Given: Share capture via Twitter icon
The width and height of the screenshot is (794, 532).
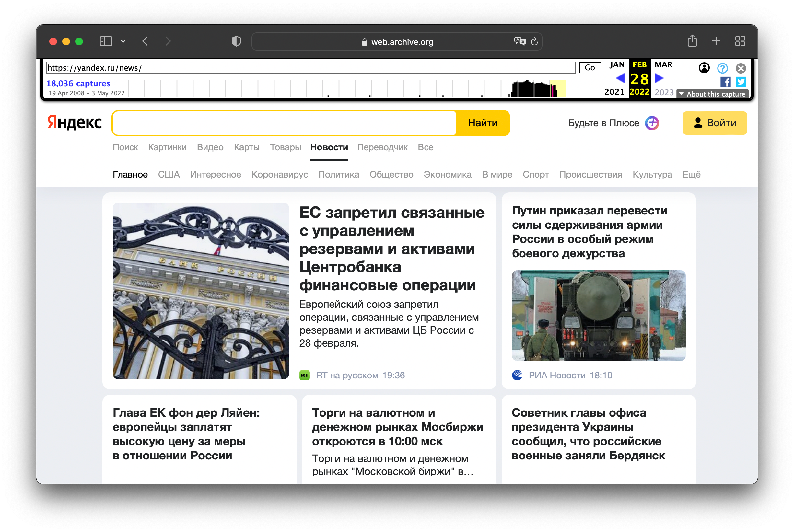Looking at the screenshot, I should (741, 82).
